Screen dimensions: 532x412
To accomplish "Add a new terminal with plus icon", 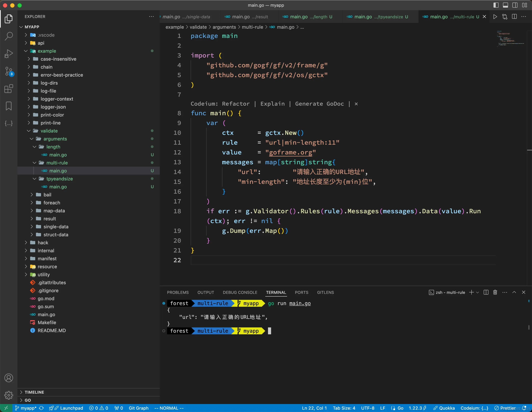I will click(x=472, y=292).
